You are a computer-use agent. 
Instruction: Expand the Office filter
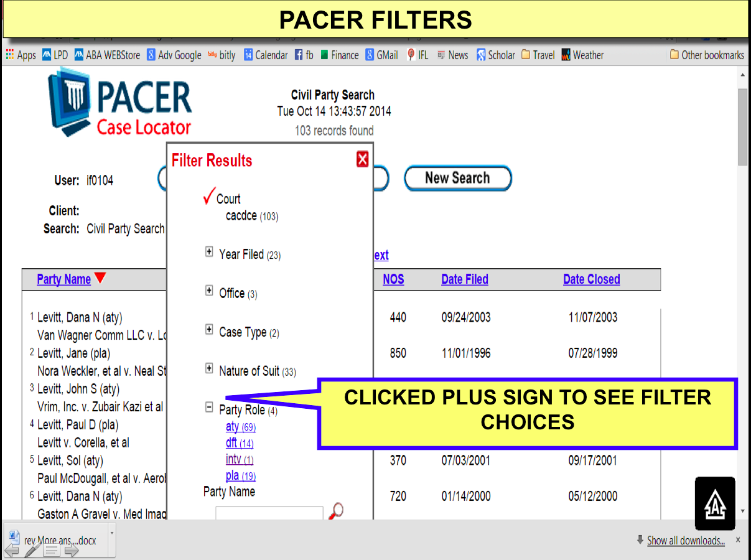pos(209,291)
